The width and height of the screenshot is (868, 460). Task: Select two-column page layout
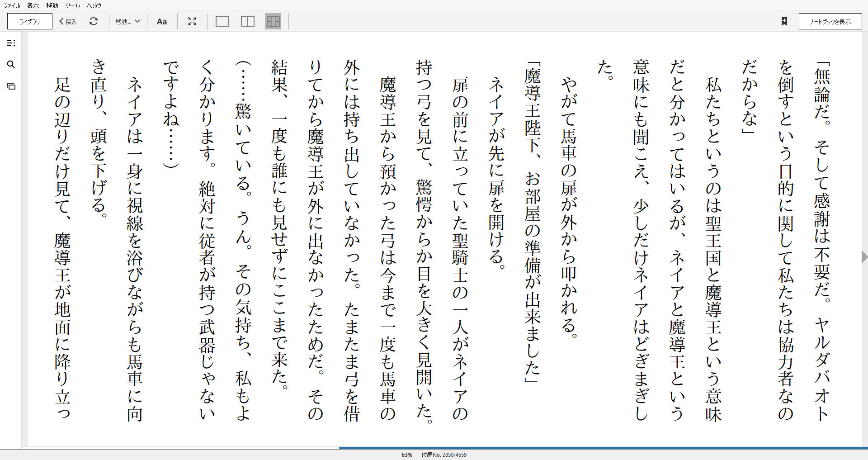coord(248,21)
